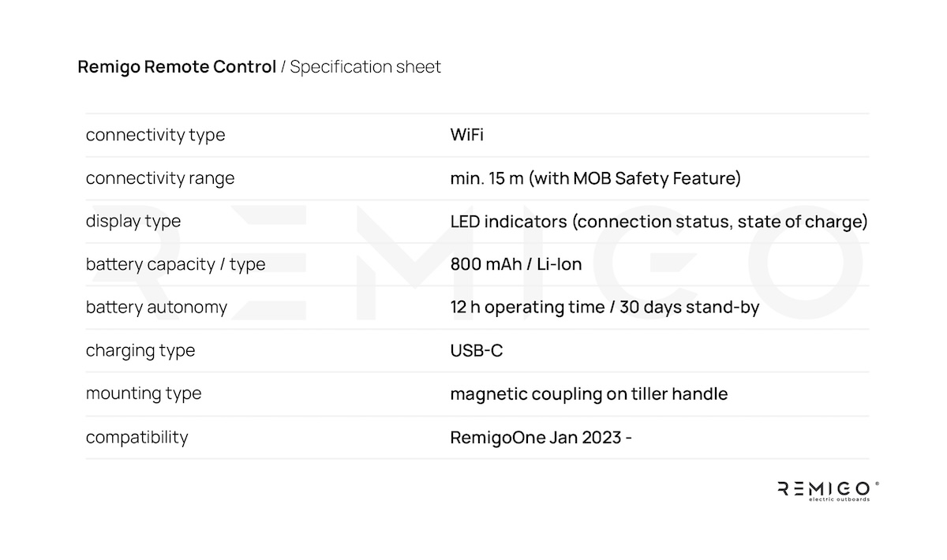Select the "mounting type" row label
Screen dimensions: 947x560
click(x=144, y=393)
